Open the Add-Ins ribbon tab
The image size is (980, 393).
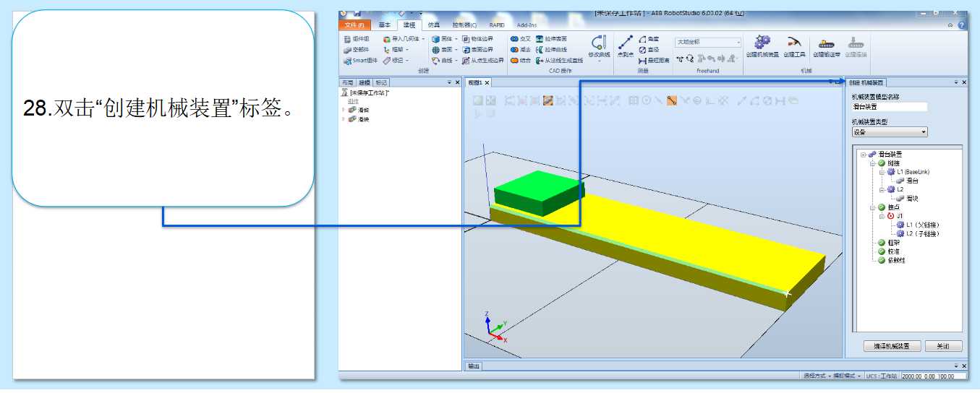pyautogui.click(x=527, y=25)
